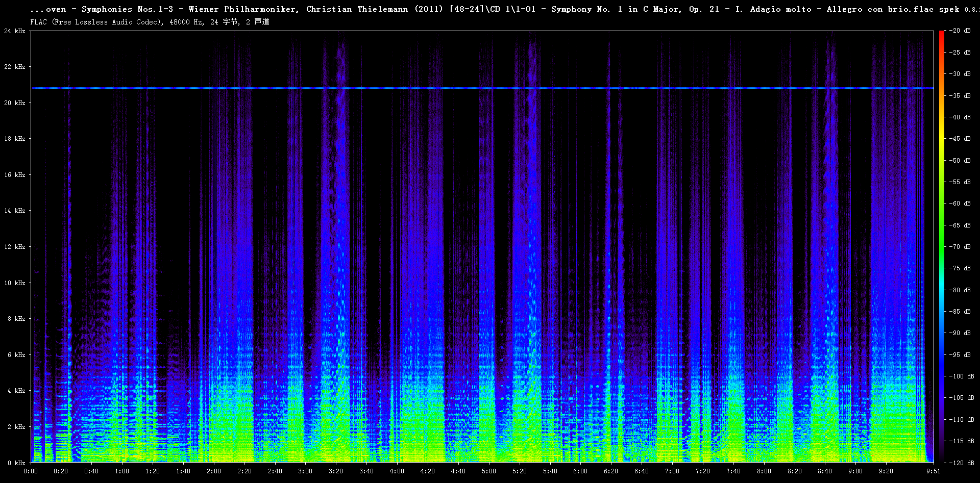Viewport: 980px width, 483px height.
Task: Select the 7:40 time axis marker
Action: [x=733, y=471]
